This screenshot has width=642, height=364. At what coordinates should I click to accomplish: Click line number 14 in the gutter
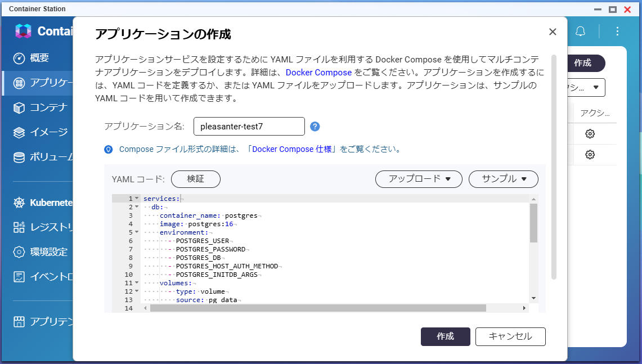tap(128, 308)
